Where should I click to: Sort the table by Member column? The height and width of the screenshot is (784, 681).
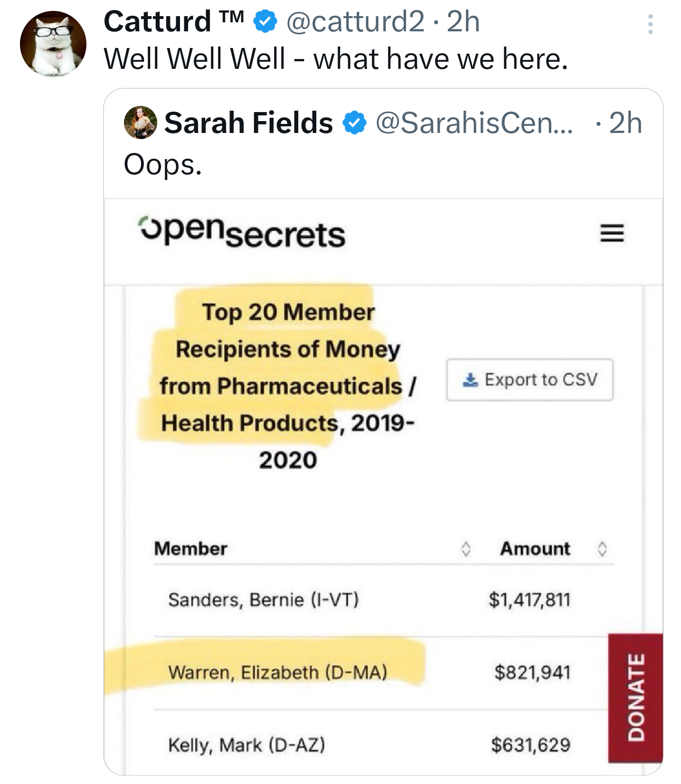466,549
